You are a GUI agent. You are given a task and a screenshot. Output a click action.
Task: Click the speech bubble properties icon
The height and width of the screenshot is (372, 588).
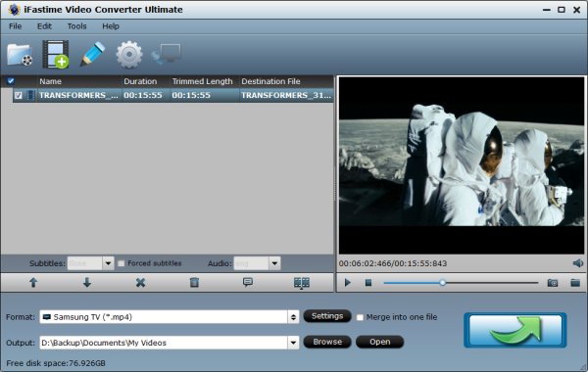(x=248, y=282)
